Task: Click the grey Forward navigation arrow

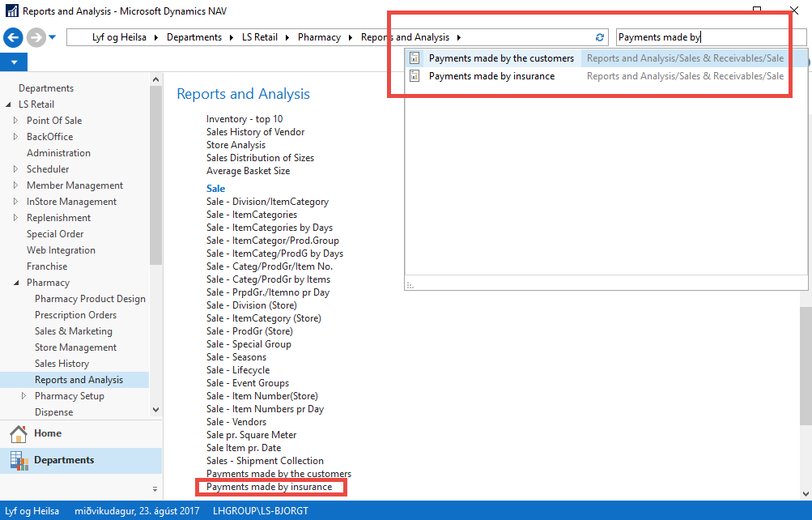Action: tap(36, 37)
